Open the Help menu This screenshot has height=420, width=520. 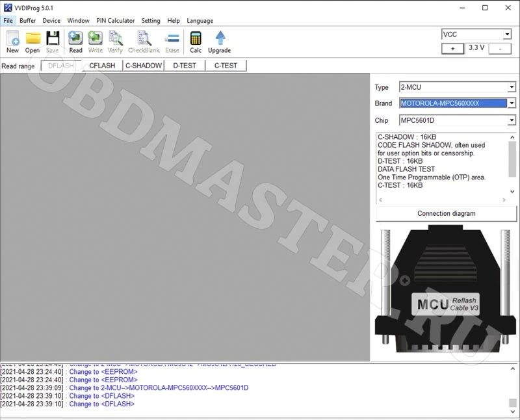click(174, 21)
